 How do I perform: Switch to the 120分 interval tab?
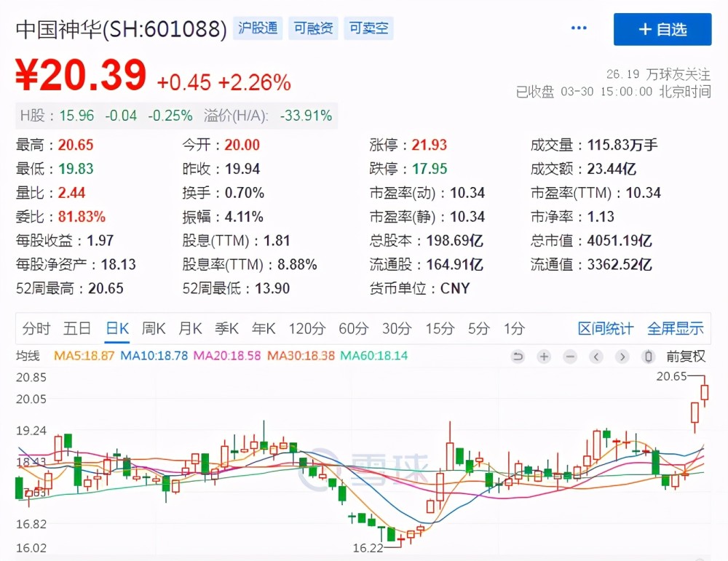(307, 329)
